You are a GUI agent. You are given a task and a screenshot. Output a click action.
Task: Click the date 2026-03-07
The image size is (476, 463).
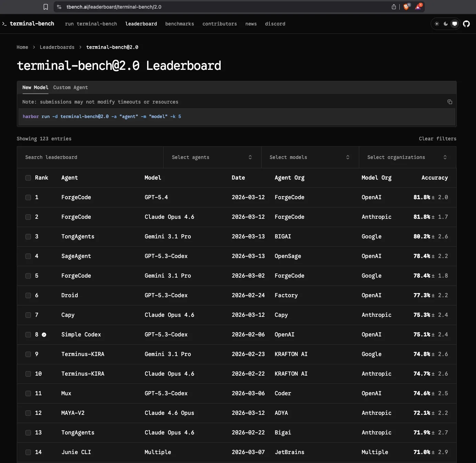248,452
